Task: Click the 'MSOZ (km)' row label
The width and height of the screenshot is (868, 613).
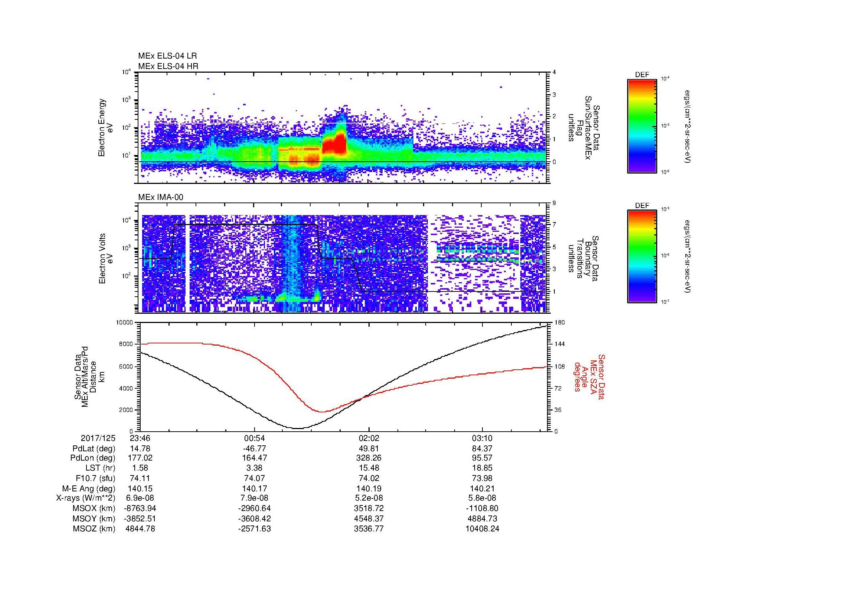Action: [94, 529]
